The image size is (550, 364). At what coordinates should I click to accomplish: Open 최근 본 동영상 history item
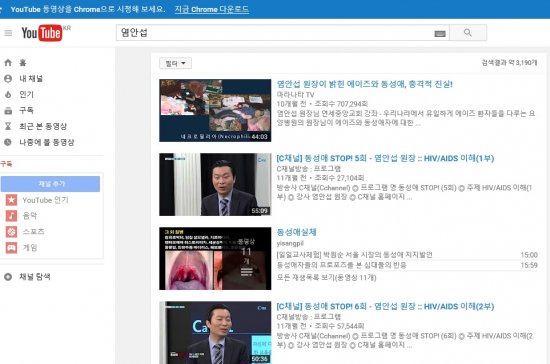[43, 126]
